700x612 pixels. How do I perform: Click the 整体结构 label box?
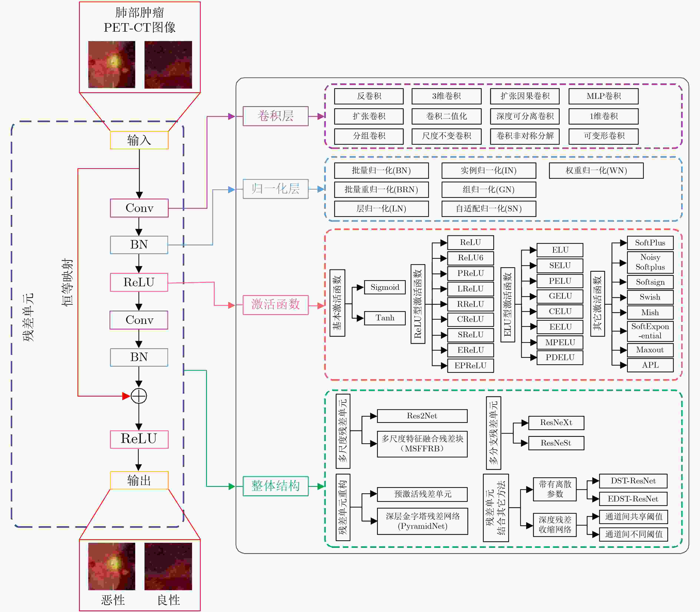coord(276,486)
